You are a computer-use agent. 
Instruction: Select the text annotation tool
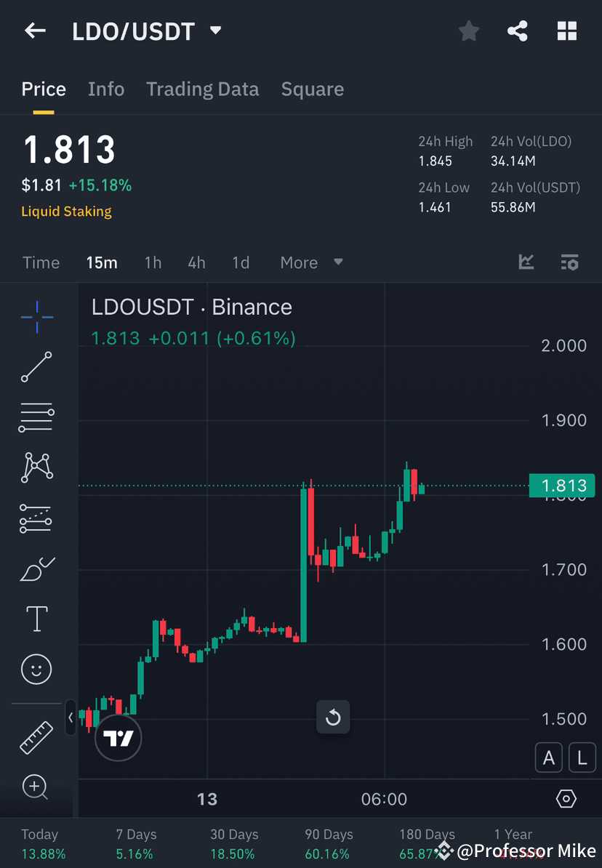click(36, 618)
